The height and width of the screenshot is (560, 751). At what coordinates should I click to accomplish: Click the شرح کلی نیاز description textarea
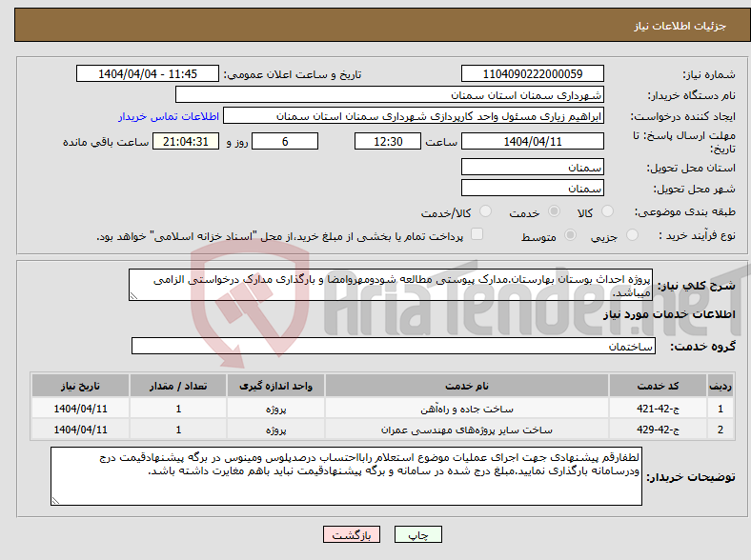tap(391, 285)
